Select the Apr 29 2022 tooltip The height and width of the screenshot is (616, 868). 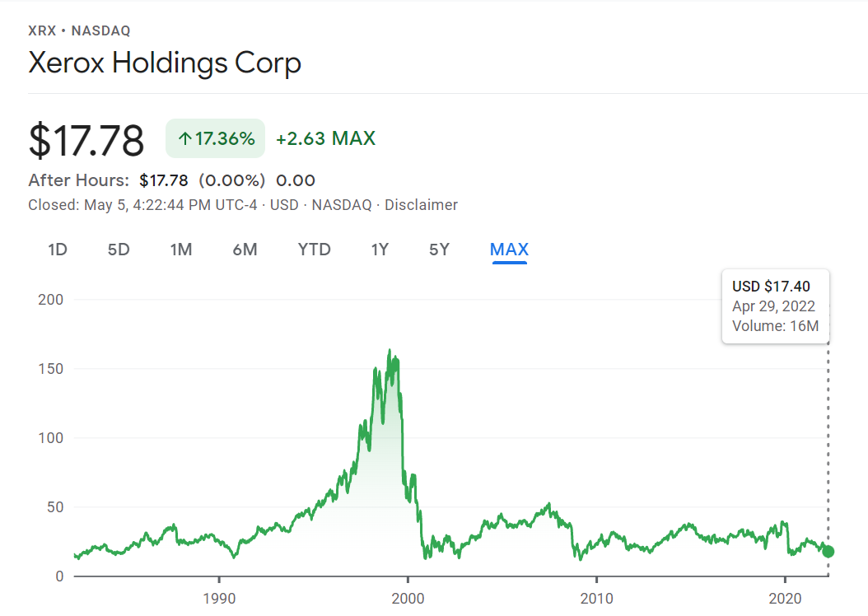point(775,306)
